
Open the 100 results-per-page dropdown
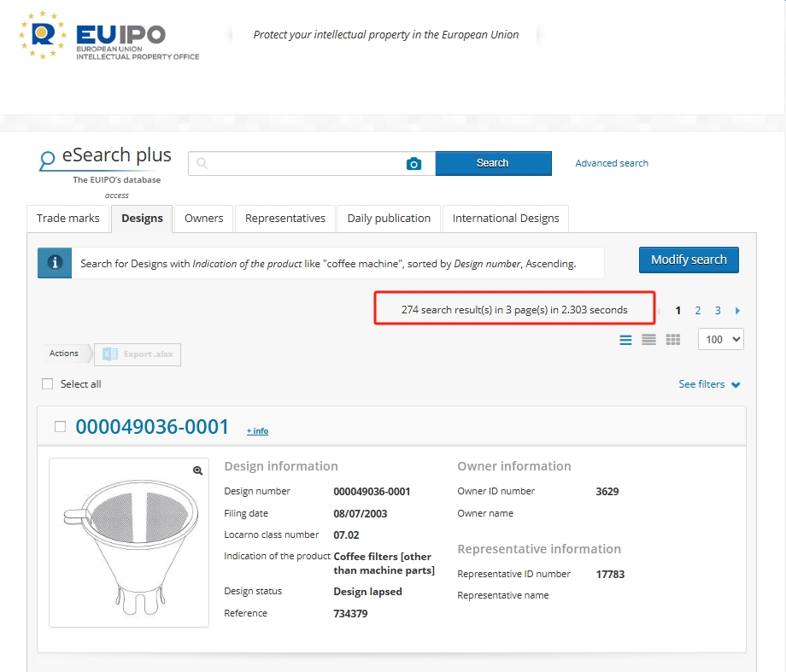pos(721,339)
